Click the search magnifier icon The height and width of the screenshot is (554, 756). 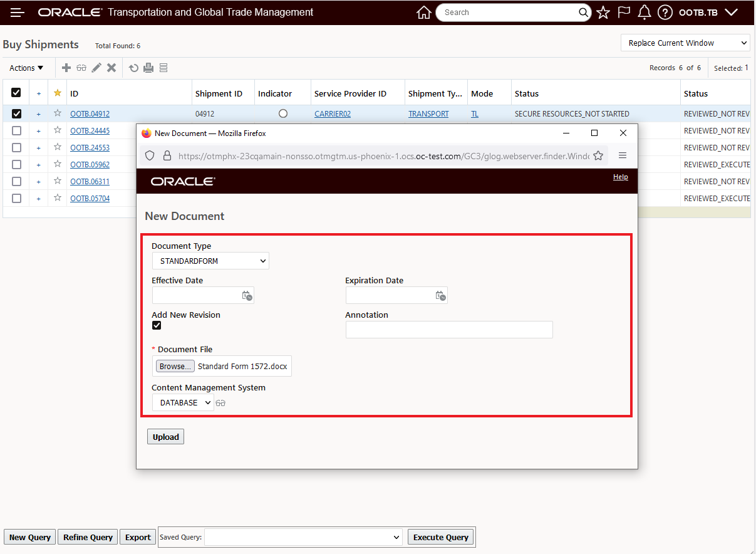(x=583, y=13)
